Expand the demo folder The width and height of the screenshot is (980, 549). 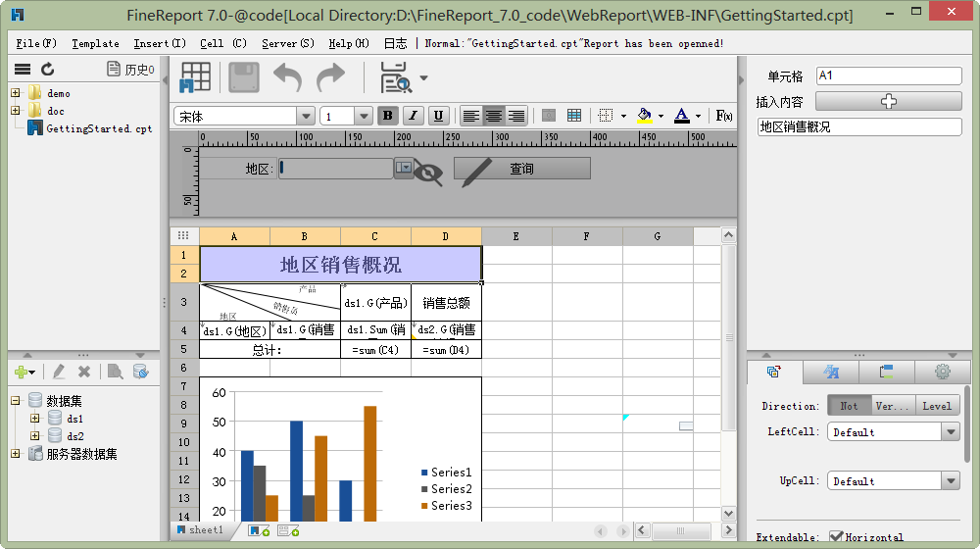[15, 92]
